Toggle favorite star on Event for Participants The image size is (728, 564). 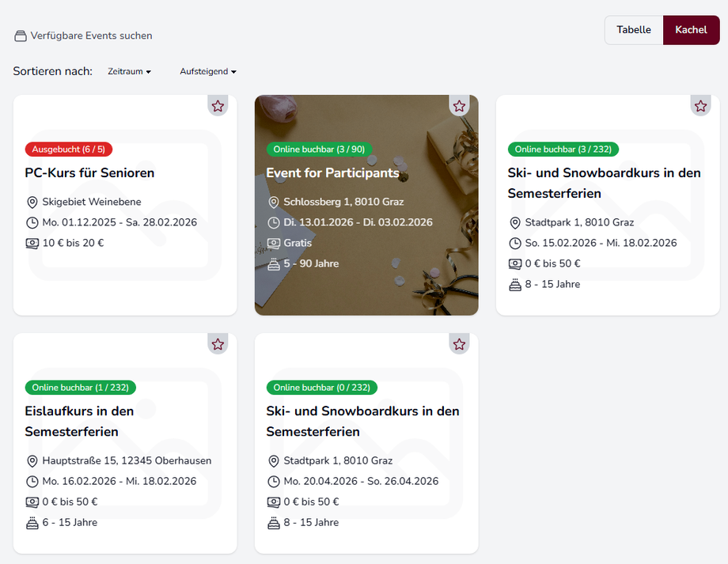click(459, 106)
